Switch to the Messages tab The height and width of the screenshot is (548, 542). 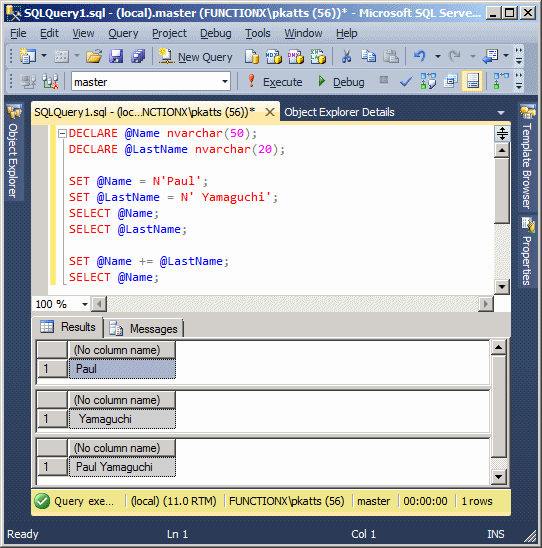pos(144,329)
